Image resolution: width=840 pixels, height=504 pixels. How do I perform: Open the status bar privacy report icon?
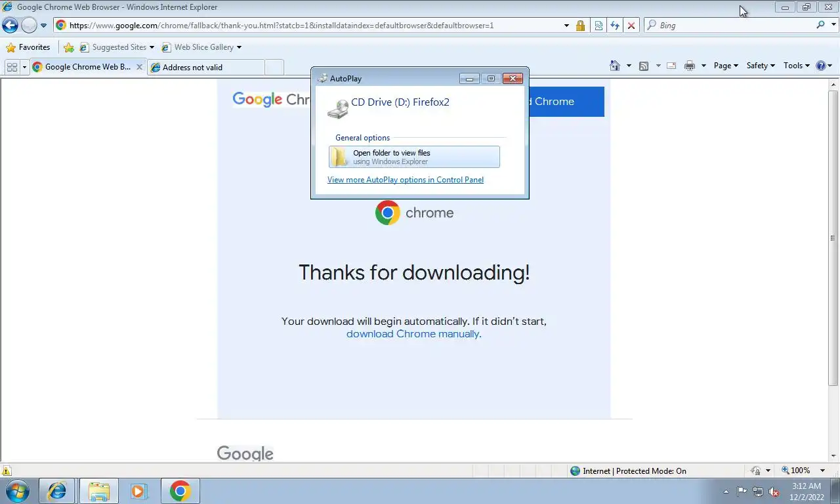point(756,471)
